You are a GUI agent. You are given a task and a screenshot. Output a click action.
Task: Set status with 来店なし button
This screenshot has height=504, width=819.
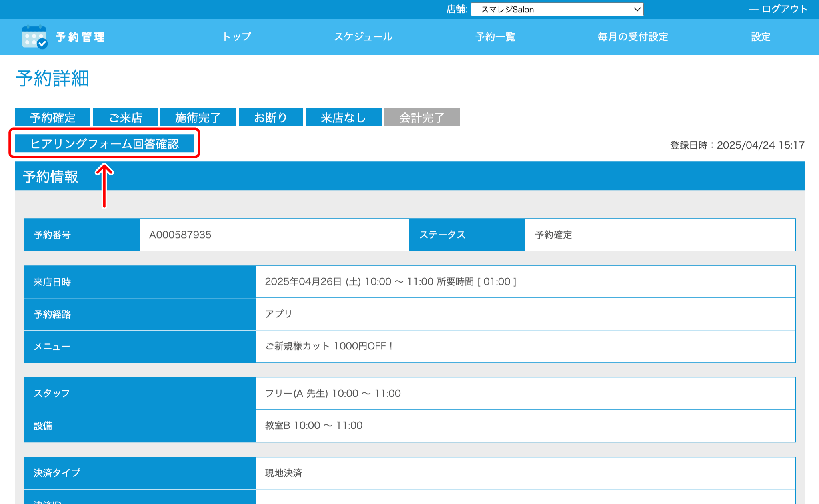[x=343, y=117]
